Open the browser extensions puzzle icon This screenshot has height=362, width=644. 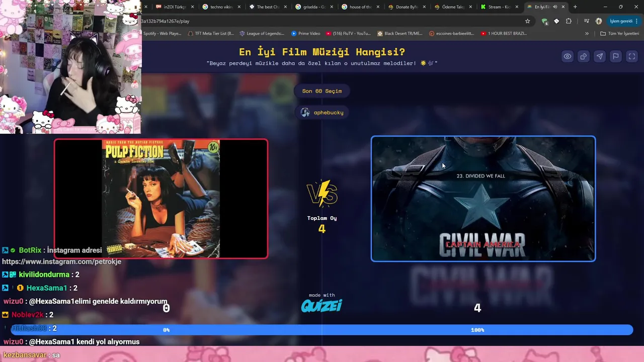[x=569, y=21]
